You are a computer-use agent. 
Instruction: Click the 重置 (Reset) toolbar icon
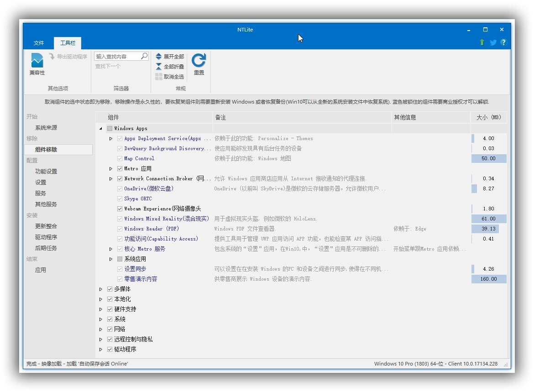pos(199,60)
